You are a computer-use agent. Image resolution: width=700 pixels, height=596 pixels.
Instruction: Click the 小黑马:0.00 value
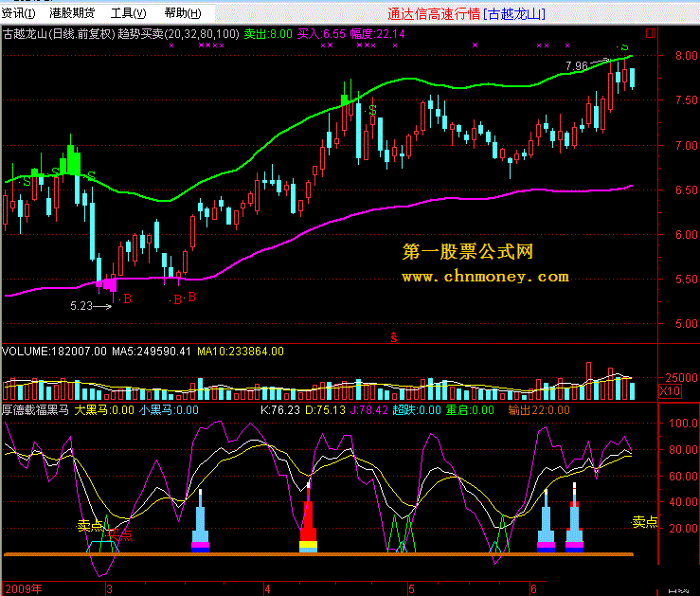(x=169, y=410)
